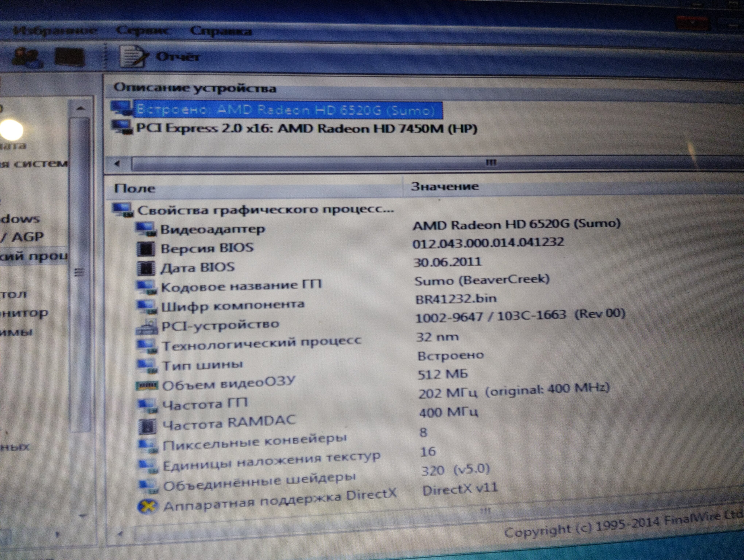Click value 512 МБ
The image size is (744, 560).
point(443,374)
